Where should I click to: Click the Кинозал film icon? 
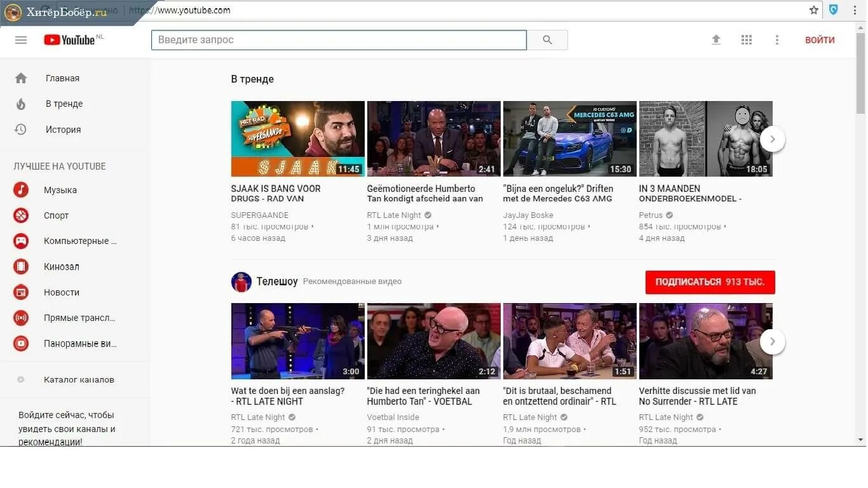(21, 267)
